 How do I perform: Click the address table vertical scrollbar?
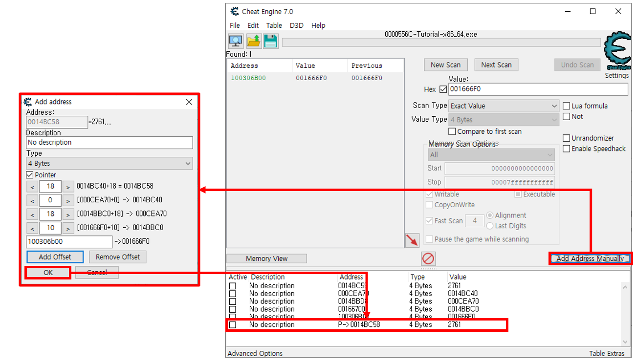click(625, 314)
